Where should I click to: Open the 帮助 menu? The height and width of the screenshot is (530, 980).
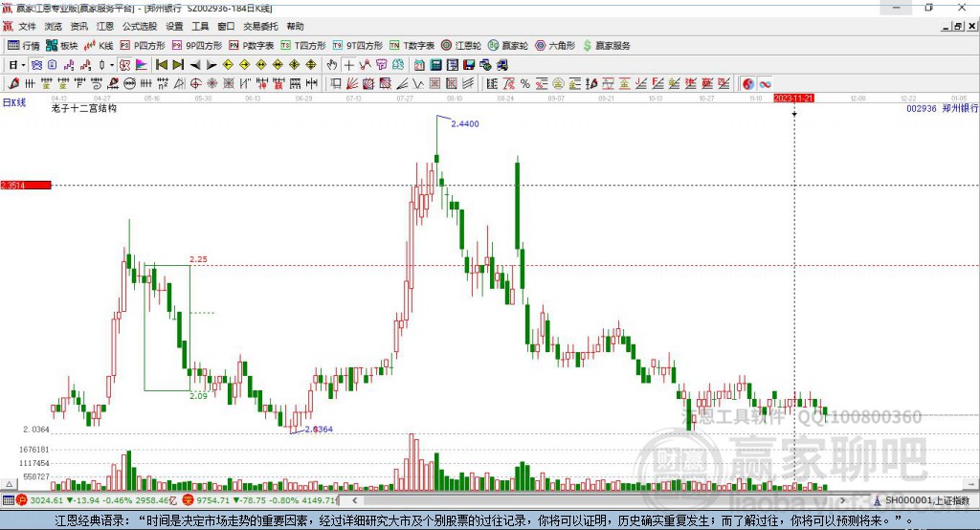point(295,26)
